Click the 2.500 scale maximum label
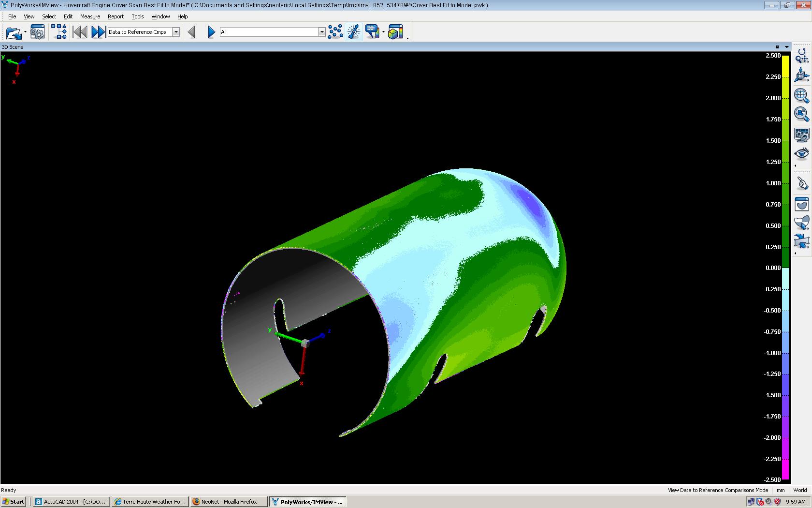 (x=773, y=56)
